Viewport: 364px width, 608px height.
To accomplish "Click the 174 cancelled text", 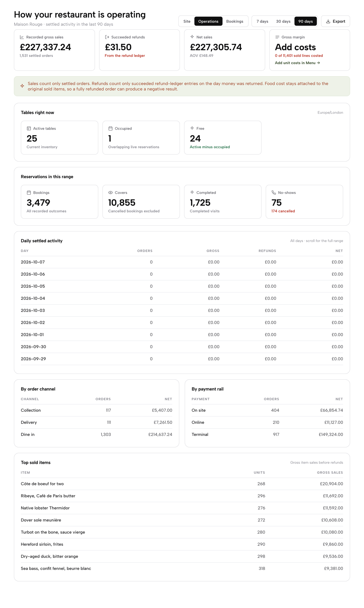I will [x=283, y=211].
